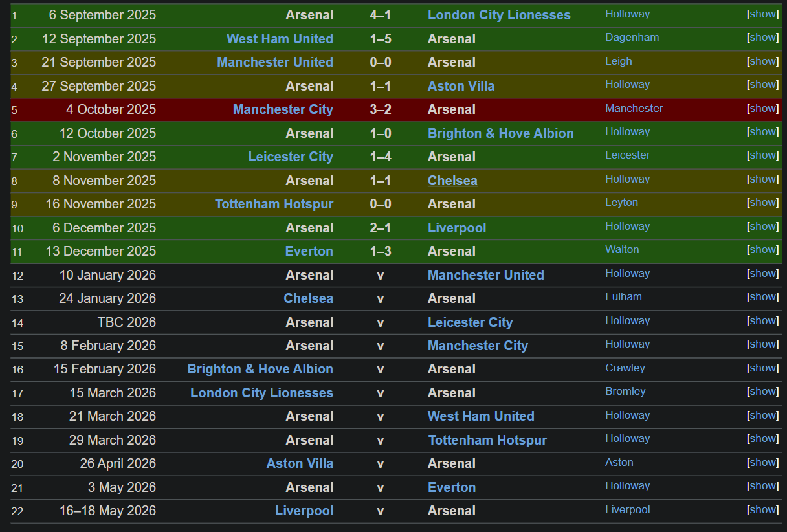Image resolution: width=787 pixels, height=532 pixels.
Task: Open the Crawley venue link
Action: 625,368
